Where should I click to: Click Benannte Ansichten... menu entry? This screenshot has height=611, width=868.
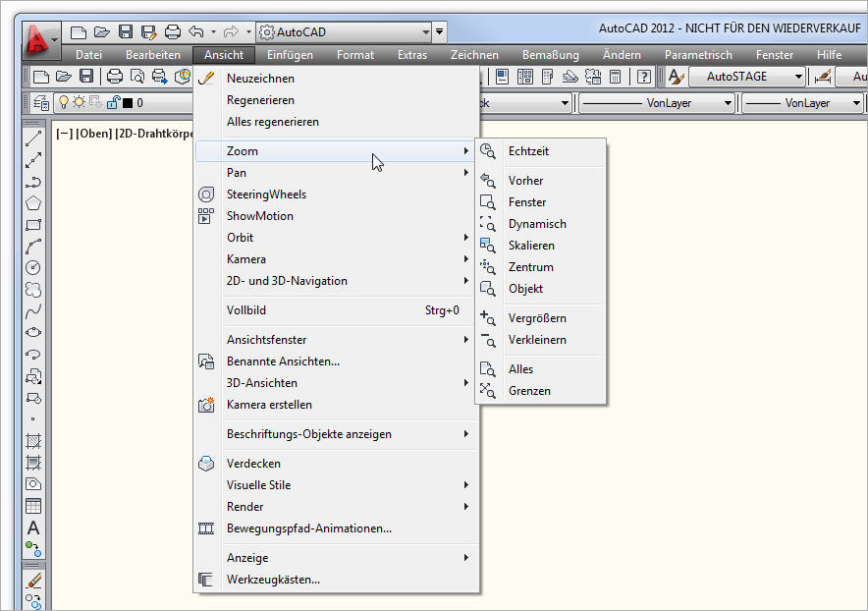[283, 361]
